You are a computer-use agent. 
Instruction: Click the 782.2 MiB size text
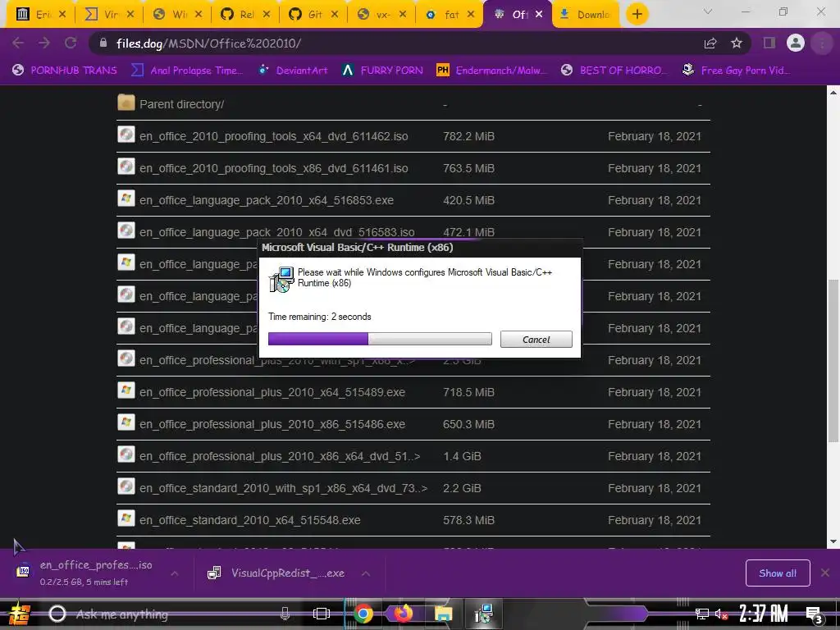tap(468, 136)
